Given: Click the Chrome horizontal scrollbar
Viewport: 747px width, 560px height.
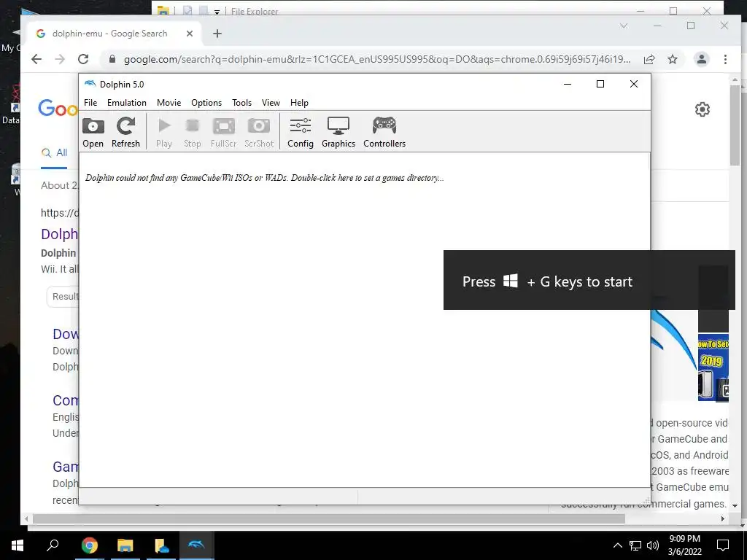Looking at the screenshot, I should click(329, 518).
